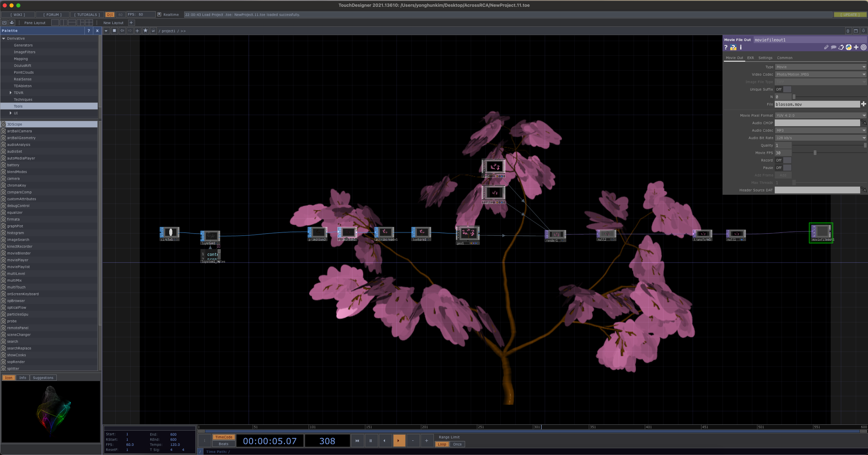Click the plus icon in parameter panel header
The image size is (868, 455).
[x=856, y=47]
